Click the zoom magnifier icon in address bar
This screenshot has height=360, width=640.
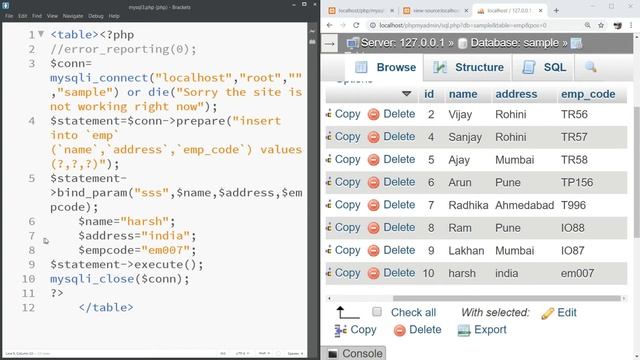(x=587, y=25)
